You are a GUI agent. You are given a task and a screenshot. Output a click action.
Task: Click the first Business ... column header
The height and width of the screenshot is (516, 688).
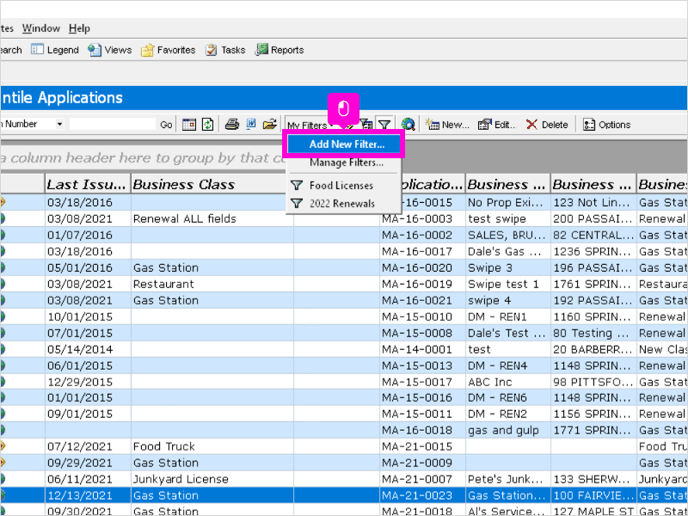[x=509, y=184]
